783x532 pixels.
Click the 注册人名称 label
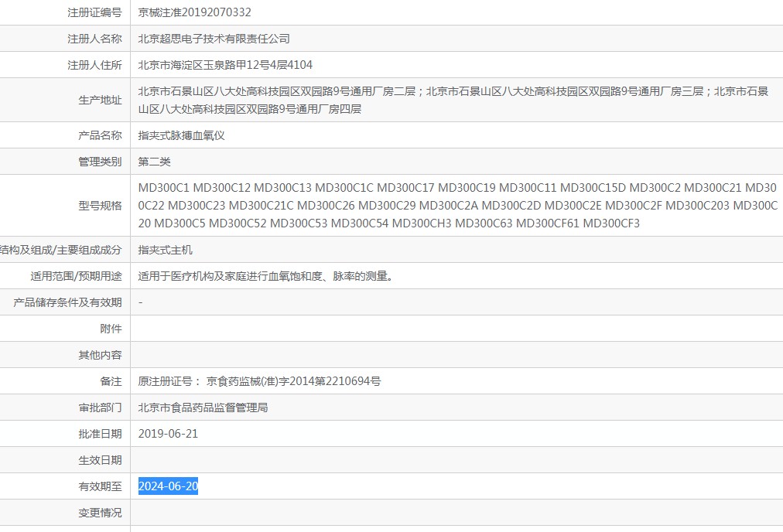coord(94,39)
